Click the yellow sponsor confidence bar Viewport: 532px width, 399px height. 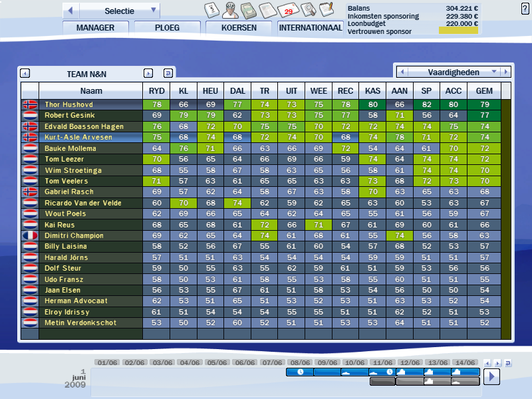458,31
